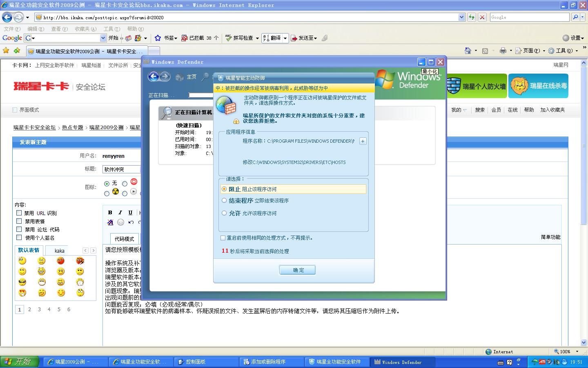Go back using IE's back arrow
This screenshot has height=368, width=588.
[x=7, y=17]
